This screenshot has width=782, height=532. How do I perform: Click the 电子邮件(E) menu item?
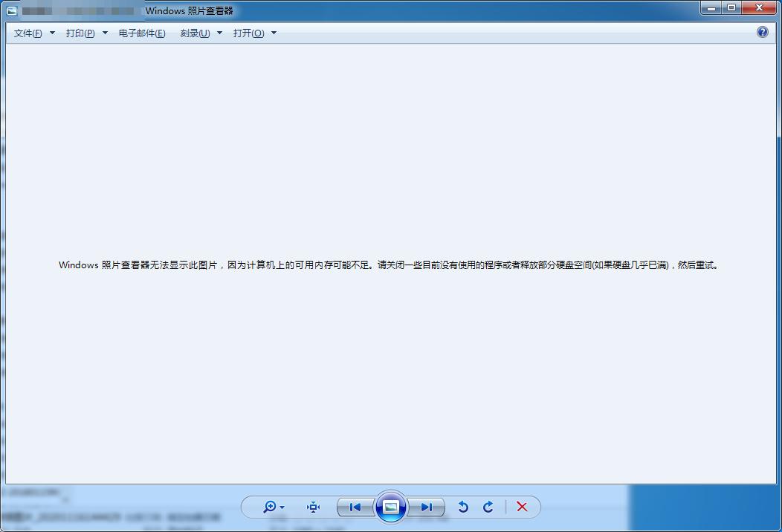[x=142, y=33]
